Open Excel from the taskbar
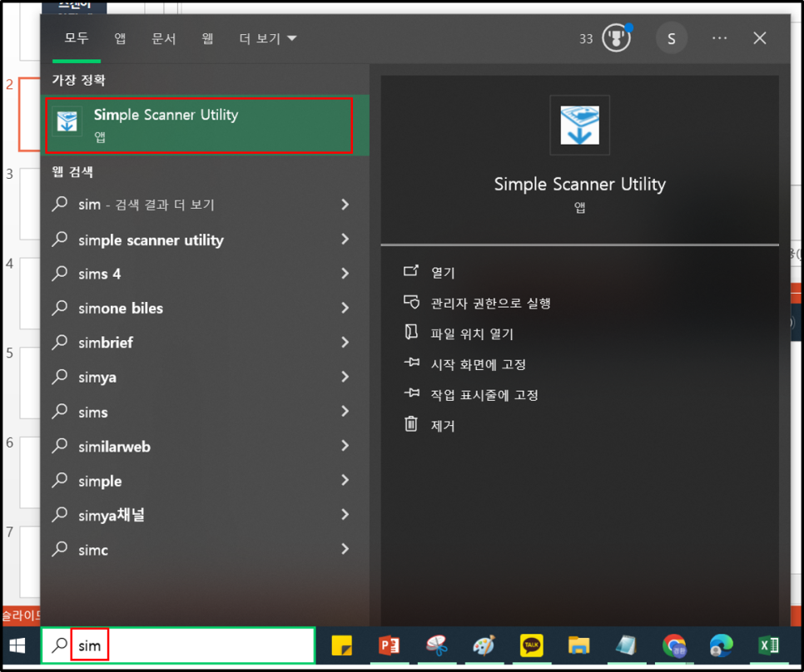This screenshot has height=672, width=804. [x=768, y=646]
